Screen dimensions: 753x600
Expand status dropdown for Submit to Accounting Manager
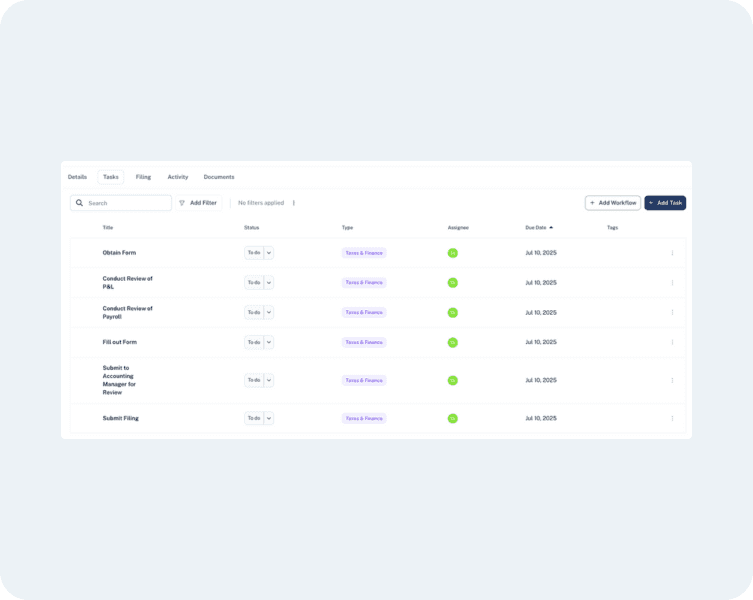[x=269, y=380]
